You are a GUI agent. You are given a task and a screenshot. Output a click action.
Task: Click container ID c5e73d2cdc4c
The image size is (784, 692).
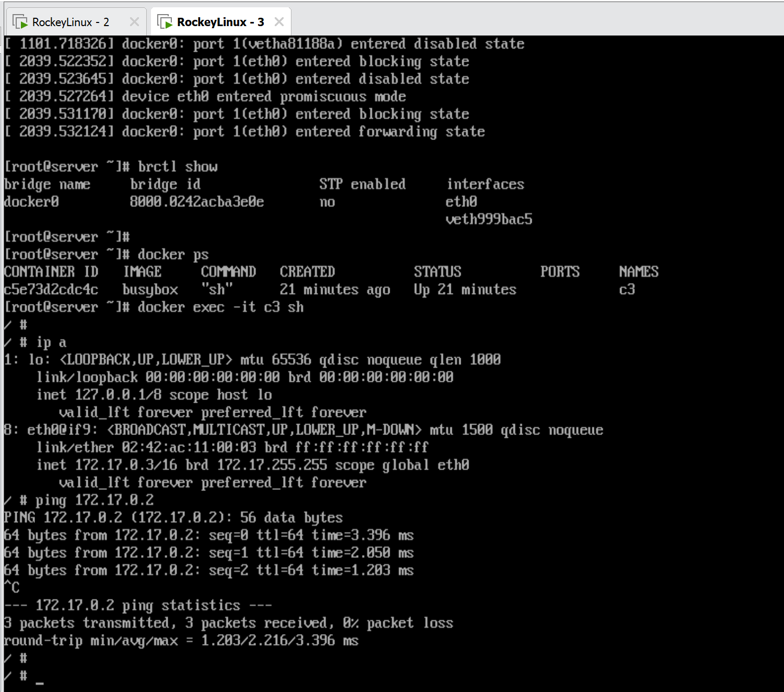[x=51, y=289]
